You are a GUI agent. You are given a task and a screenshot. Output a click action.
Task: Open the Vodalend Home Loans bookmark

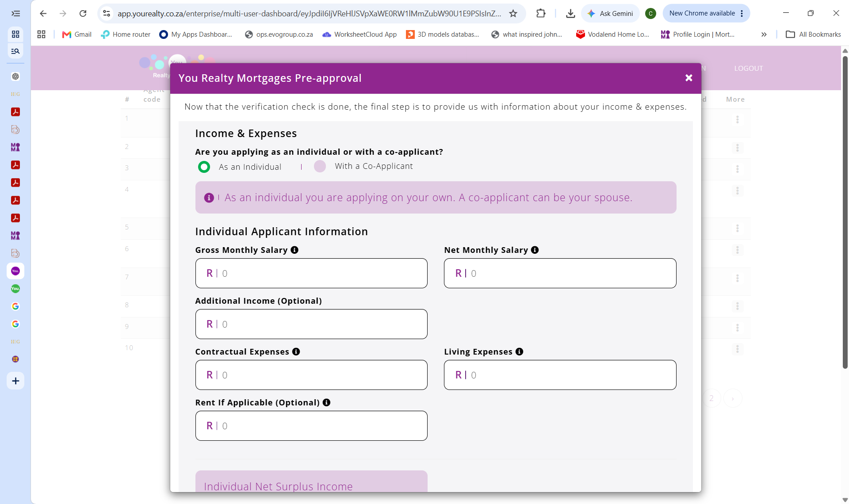tap(612, 34)
